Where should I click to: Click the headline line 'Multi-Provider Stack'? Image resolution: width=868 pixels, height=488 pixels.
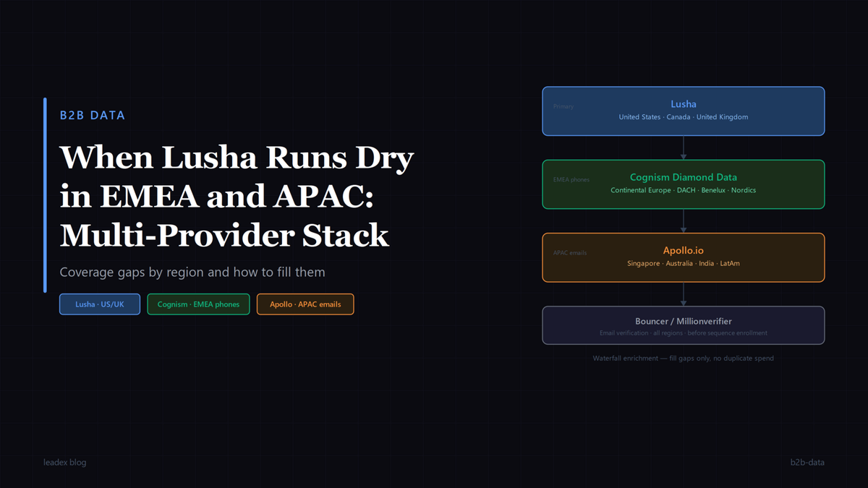point(224,235)
